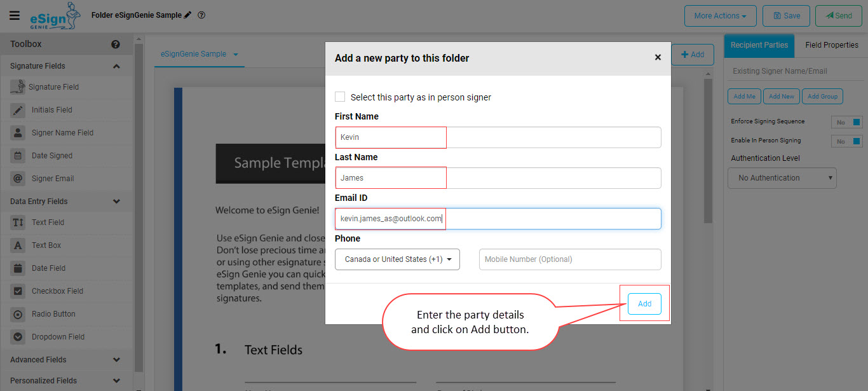Toggle Enable In Person Signing switch
The width and height of the screenshot is (868, 391).
(x=846, y=141)
